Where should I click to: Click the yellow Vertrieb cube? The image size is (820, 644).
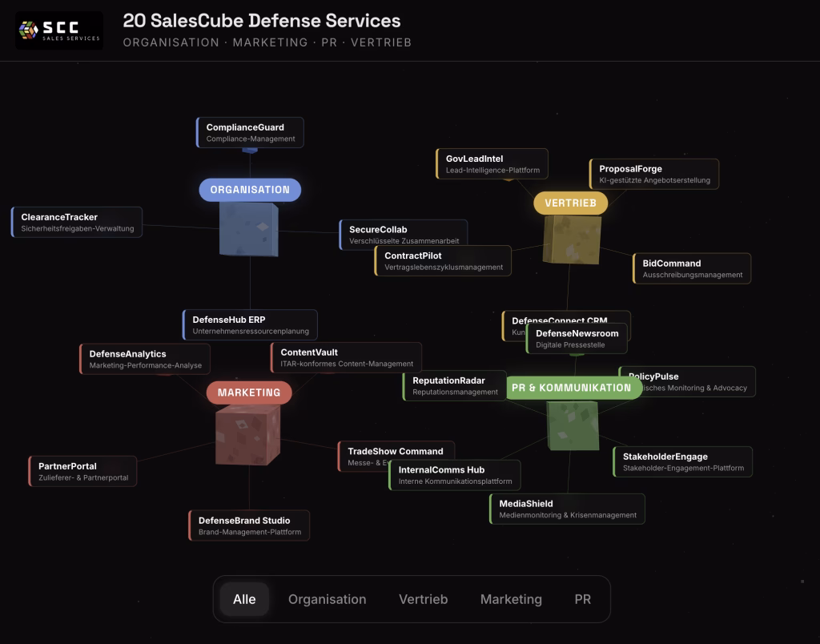coord(572,239)
